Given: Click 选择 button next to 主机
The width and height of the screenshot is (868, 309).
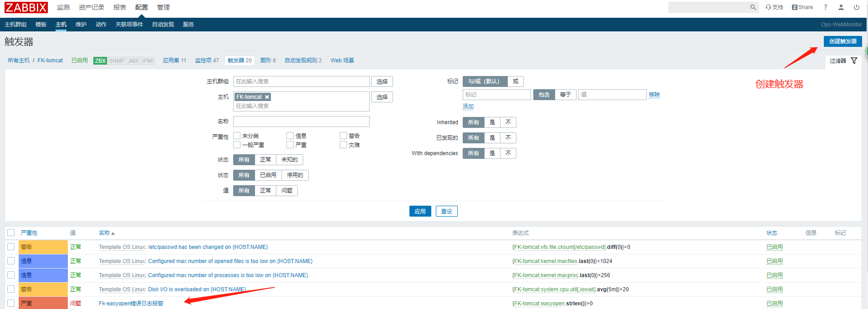Looking at the screenshot, I should coord(382,97).
